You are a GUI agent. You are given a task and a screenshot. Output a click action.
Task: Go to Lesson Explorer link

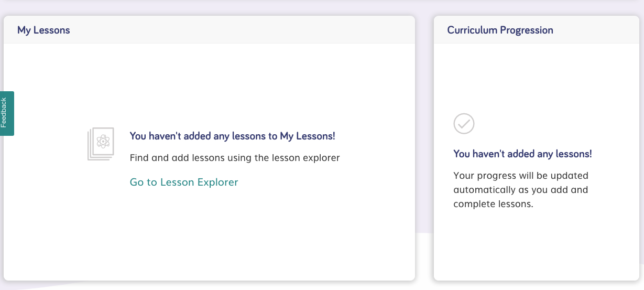(184, 182)
